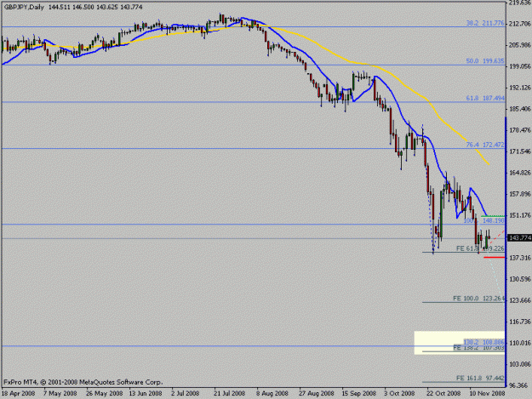Click the 199.056 price scale value
This screenshot has height=399, width=532.
click(520, 66)
